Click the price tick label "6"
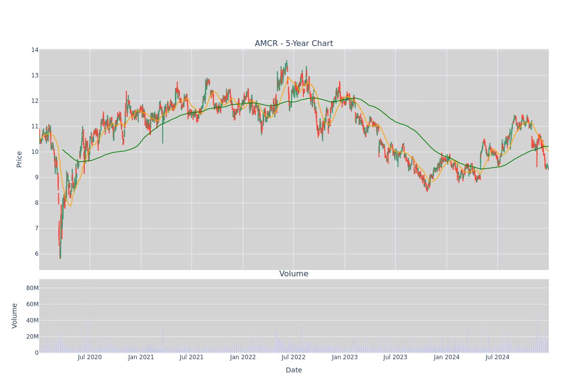The width and height of the screenshot is (588, 392). coord(37,254)
